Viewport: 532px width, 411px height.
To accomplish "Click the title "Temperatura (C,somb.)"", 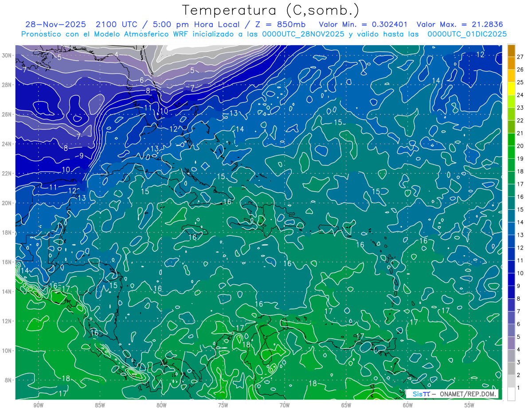I will [271, 10].
